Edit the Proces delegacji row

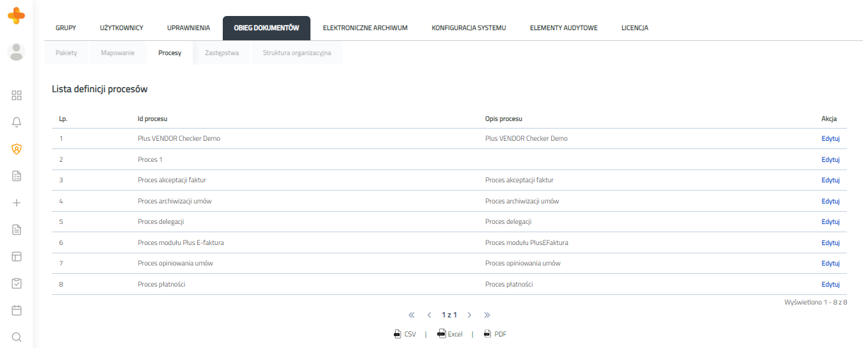tap(830, 222)
